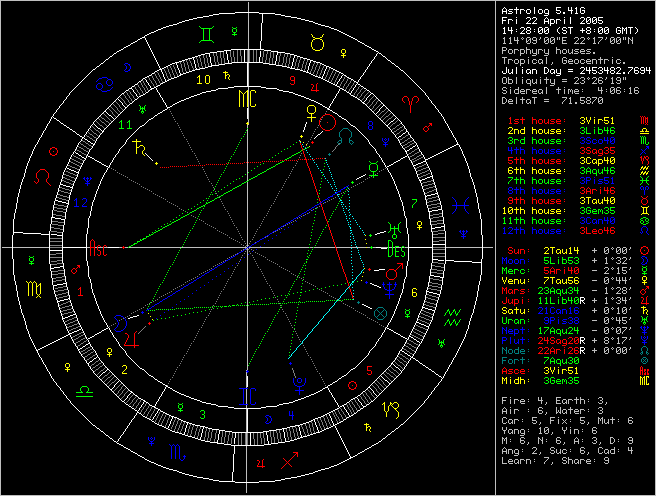Select the MC midheaven marker inside the chart
The width and height of the screenshot is (656, 496).
coord(246,99)
